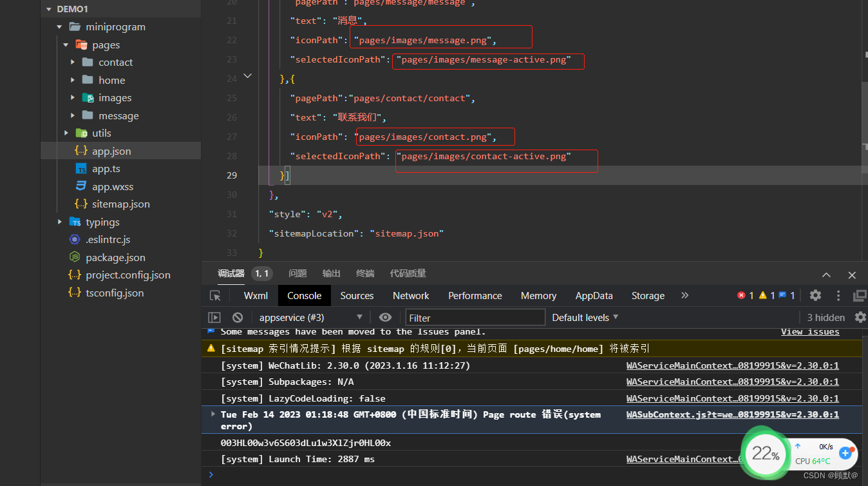Viewport: 868px width, 486px height.
Task: Open the 终端 terminal tab
Action: pos(365,273)
